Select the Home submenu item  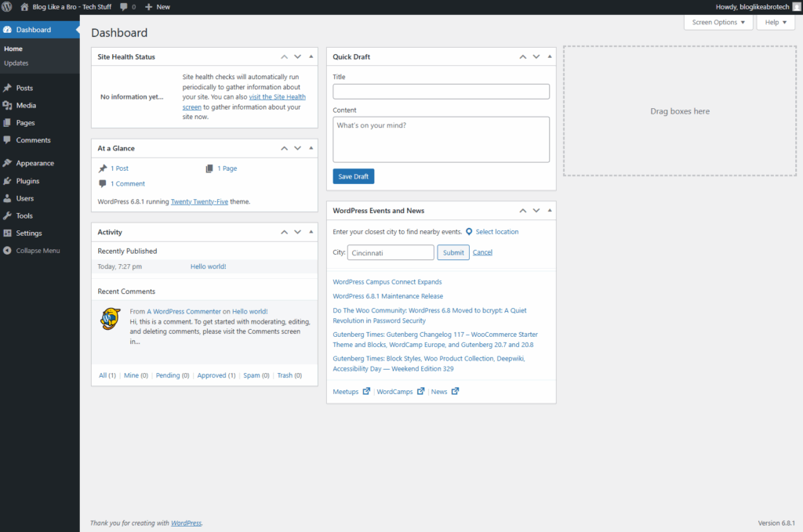pos(13,49)
